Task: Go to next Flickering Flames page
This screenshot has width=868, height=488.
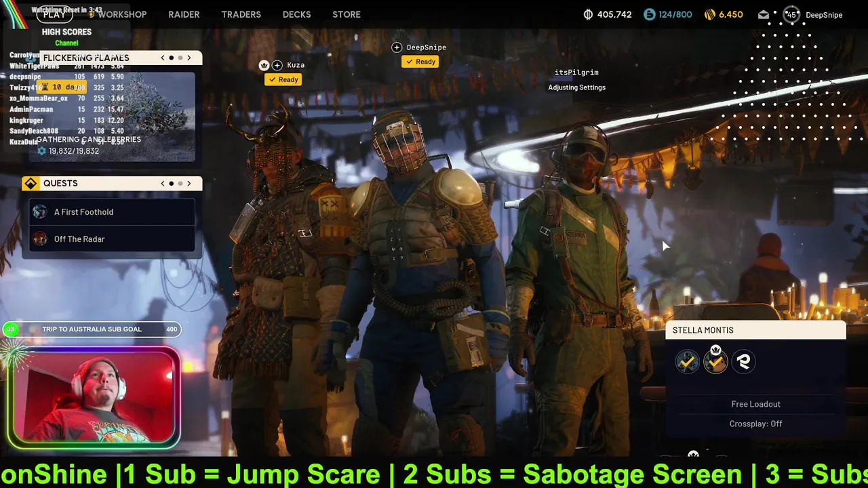Action: click(189, 58)
